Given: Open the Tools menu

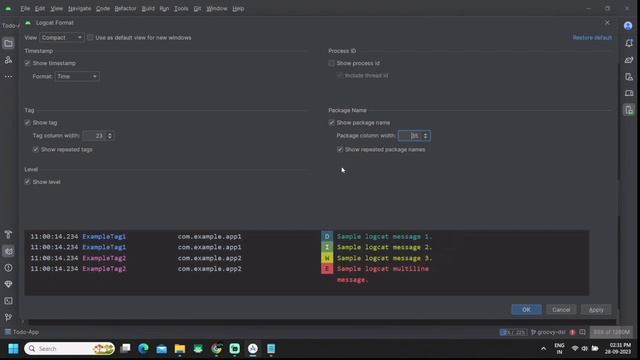Looking at the screenshot, I should pos(181,9).
